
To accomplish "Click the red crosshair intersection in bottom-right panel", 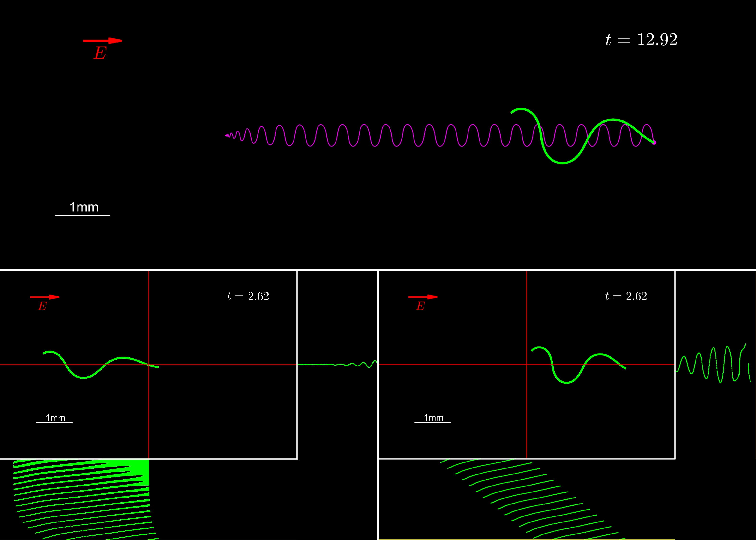I will 527,364.
